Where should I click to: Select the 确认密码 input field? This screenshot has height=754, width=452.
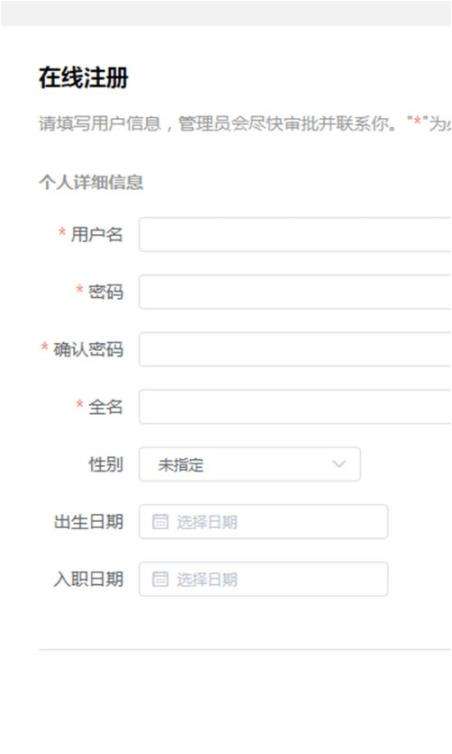coord(295,349)
